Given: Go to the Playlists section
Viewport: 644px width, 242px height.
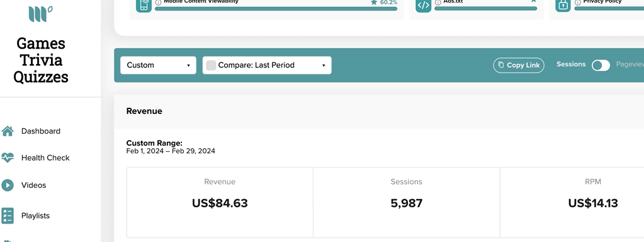Looking at the screenshot, I should [35, 216].
